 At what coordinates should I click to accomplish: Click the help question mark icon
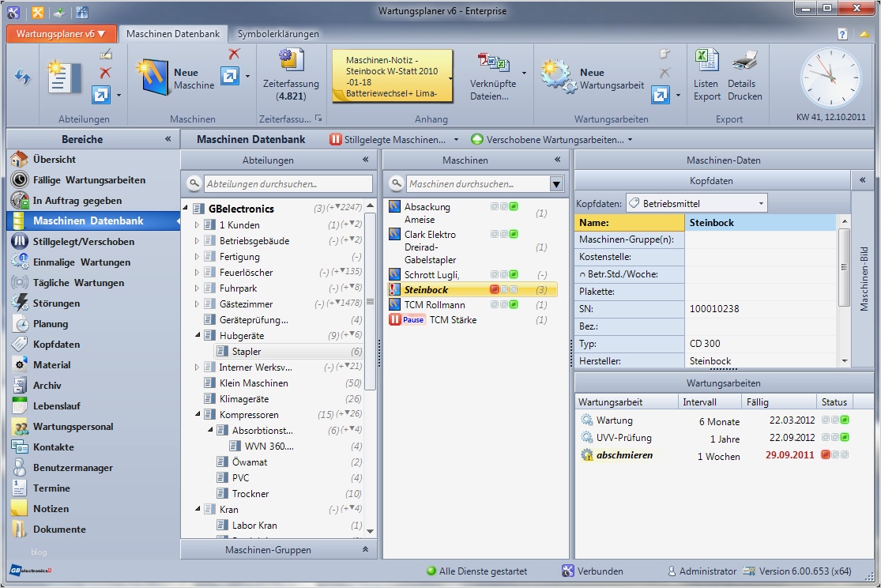[x=842, y=34]
